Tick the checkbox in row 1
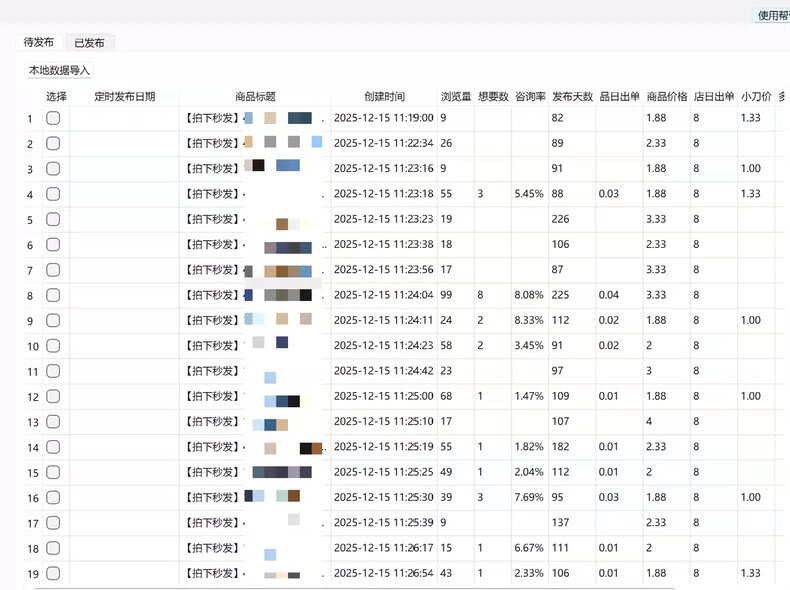 pyautogui.click(x=53, y=118)
